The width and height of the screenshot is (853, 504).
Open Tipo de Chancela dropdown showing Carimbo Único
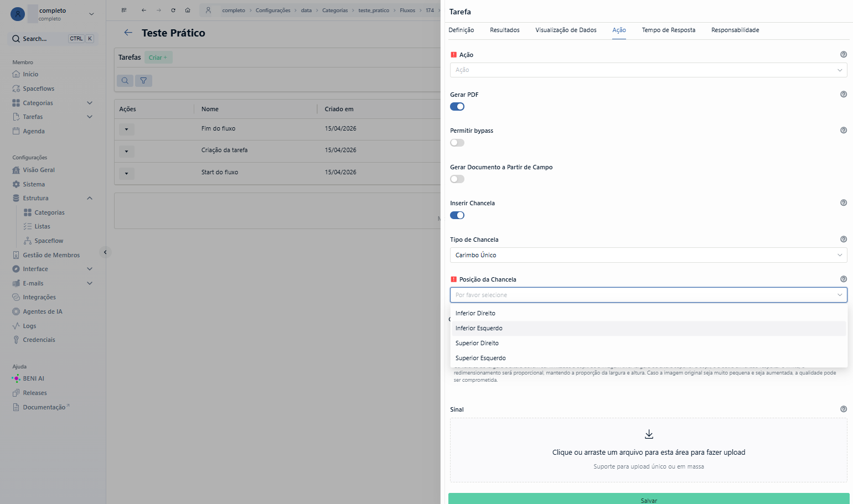point(648,255)
